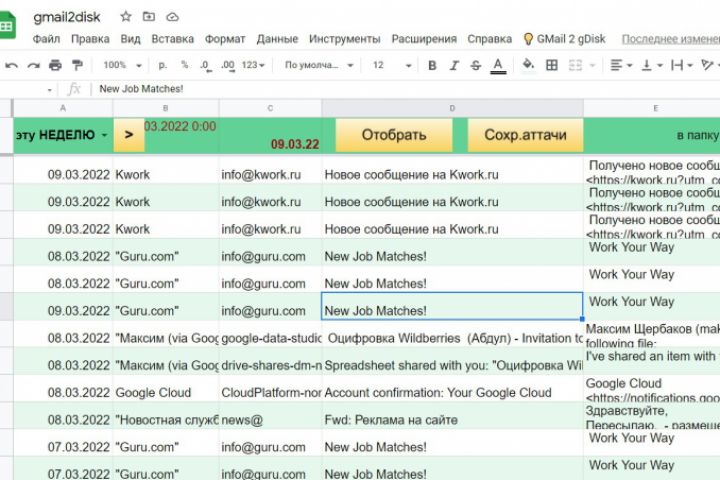Select cell Spreadsheet shared with you
The image size is (720, 480).
[452, 361]
